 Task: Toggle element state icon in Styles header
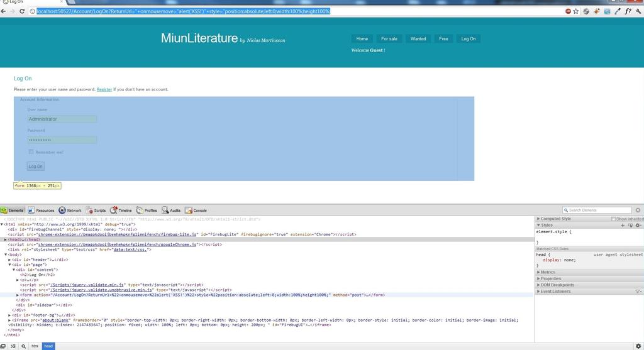pyautogui.click(x=630, y=225)
